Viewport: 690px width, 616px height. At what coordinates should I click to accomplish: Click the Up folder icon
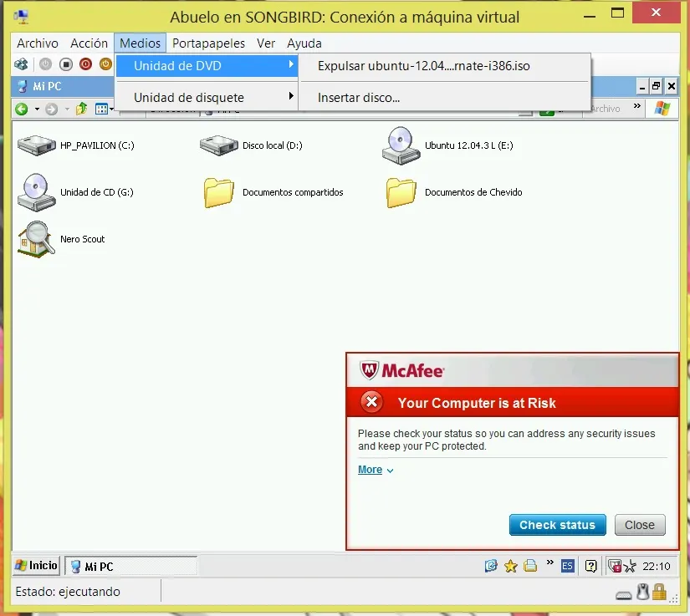pyautogui.click(x=81, y=109)
